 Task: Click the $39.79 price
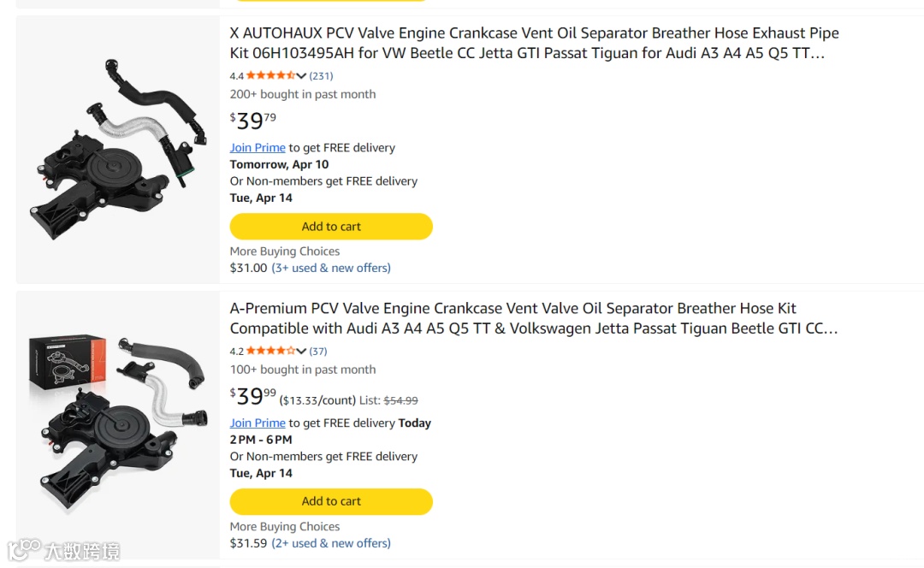253,121
